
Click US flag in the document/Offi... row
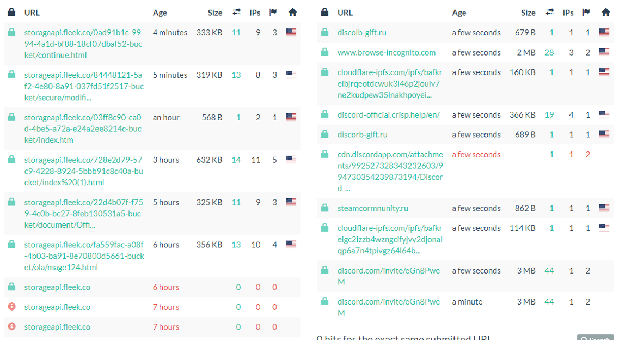click(x=291, y=202)
